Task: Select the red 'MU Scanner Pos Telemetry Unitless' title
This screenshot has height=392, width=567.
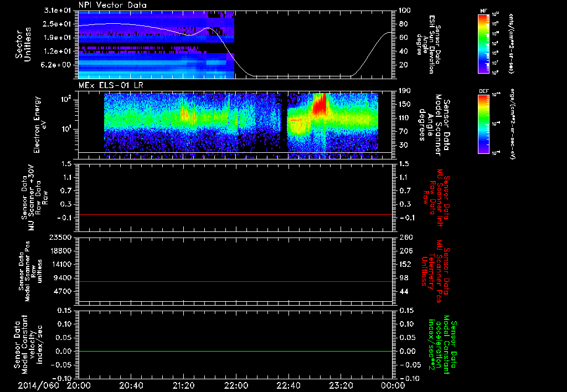Action: pyautogui.click(x=435, y=271)
